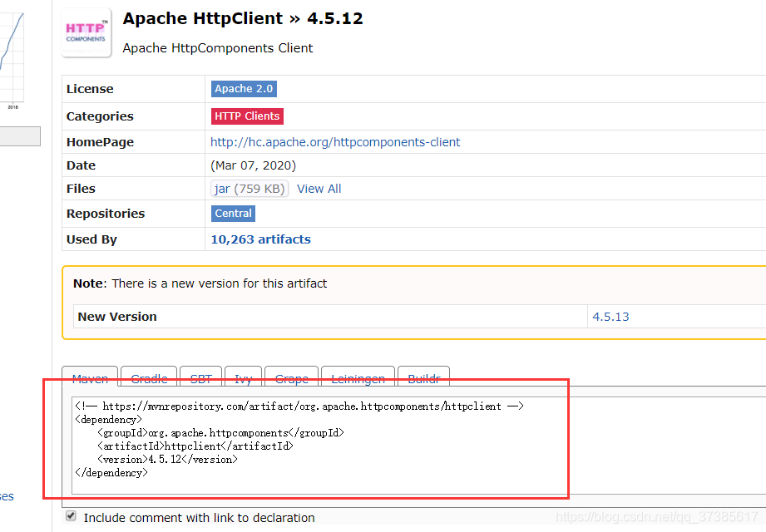
Task: Click the groupId line in snippet
Action: [220, 433]
